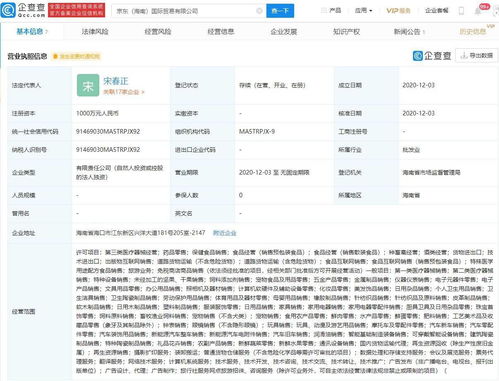
Task: Select the 所属地区 value 海南省
Action: point(411,195)
